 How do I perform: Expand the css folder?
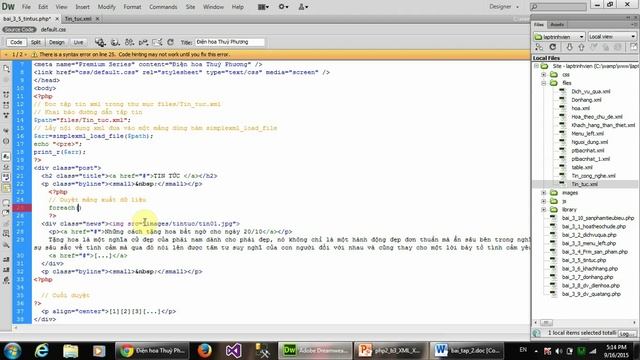point(544,75)
